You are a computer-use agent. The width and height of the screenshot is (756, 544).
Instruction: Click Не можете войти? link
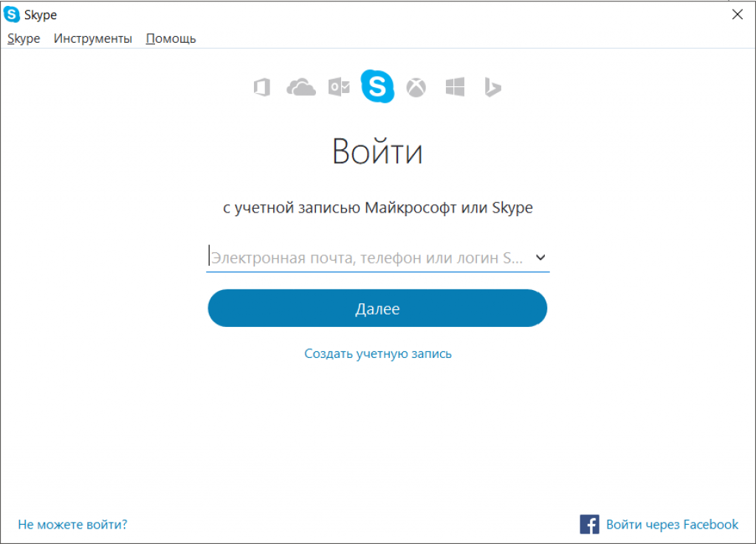(x=72, y=524)
